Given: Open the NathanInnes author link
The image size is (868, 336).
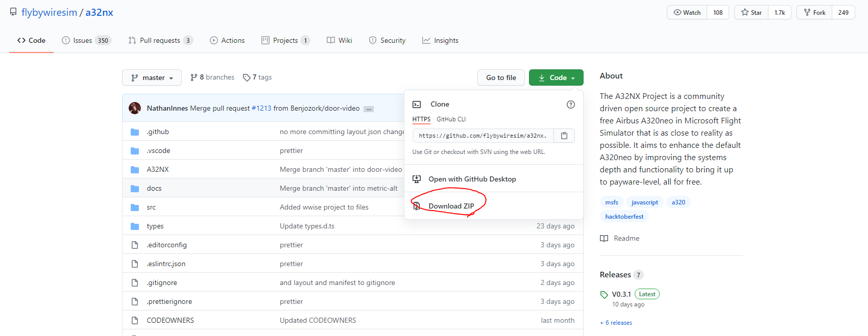Looking at the screenshot, I should coord(167,108).
